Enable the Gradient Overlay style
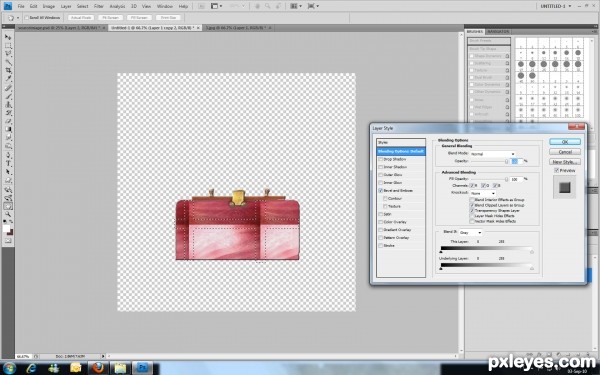The height and width of the screenshot is (375, 600). 381,230
